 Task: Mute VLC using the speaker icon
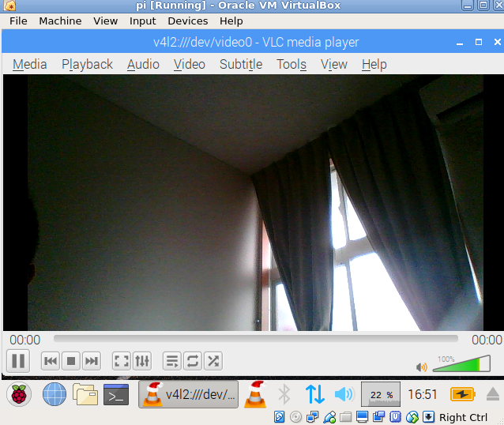[x=421, y=367]
